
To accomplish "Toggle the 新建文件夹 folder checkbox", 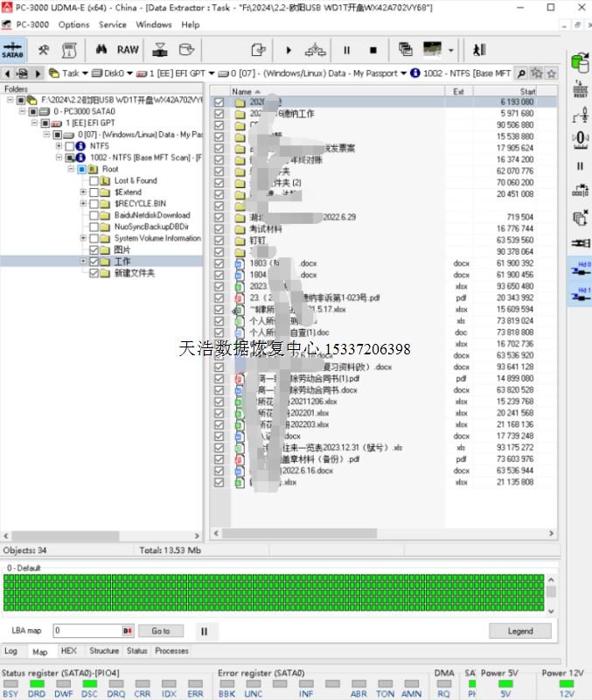I will (x=94, y=273).
